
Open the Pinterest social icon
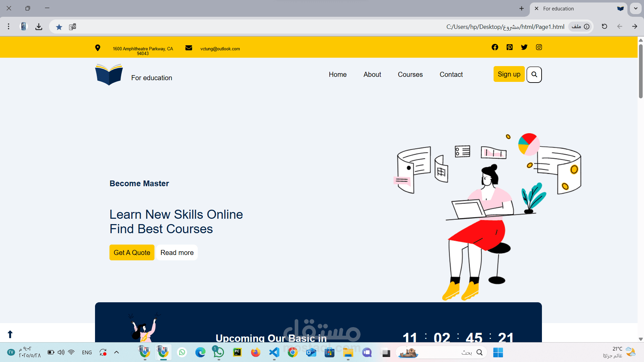tap(509, 47)
